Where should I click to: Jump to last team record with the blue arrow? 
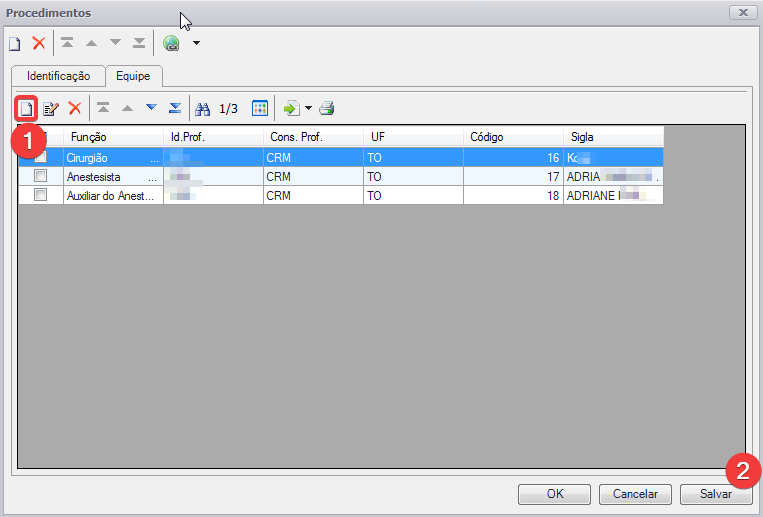coord(175,108)
